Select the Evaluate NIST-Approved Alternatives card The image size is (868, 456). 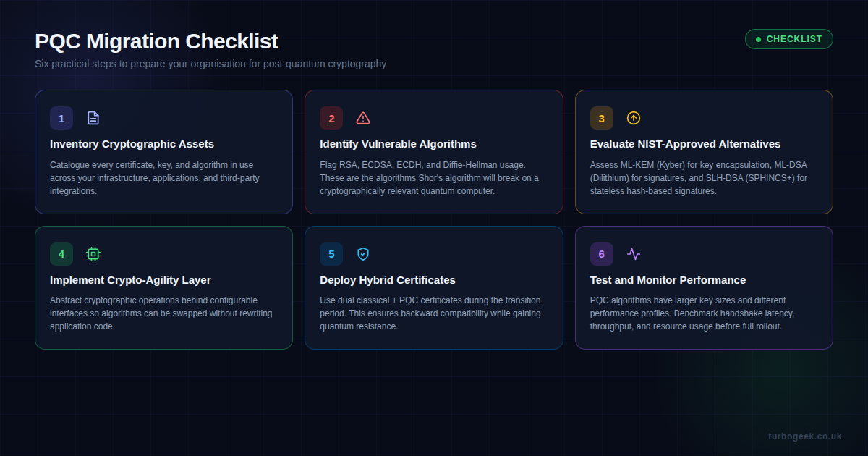click(704, 152)
